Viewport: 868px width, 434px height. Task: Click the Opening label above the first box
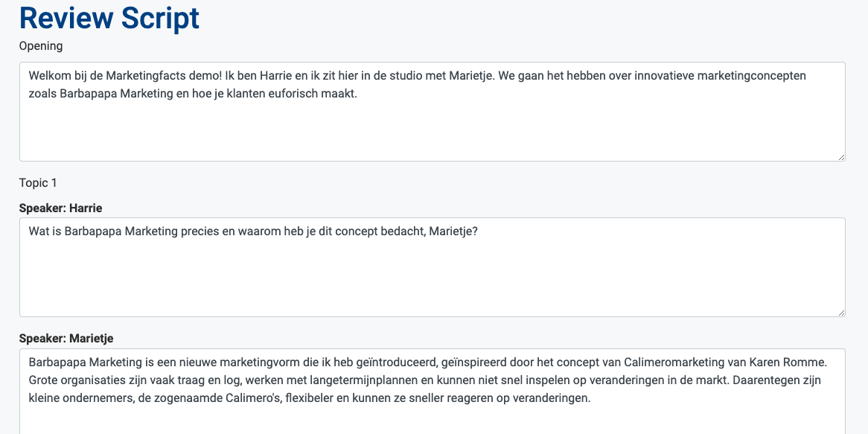point(41,46)
